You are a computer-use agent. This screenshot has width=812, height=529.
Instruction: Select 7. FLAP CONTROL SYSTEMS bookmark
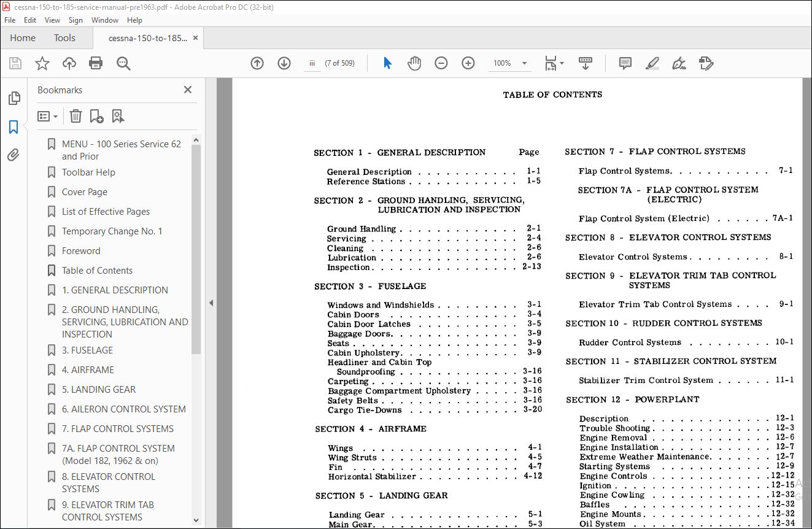[x=118, y=429]
